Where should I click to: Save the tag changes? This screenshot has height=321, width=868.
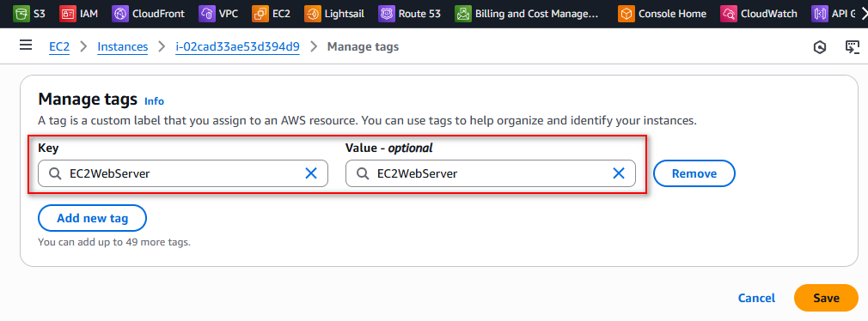tap(826, 298)
